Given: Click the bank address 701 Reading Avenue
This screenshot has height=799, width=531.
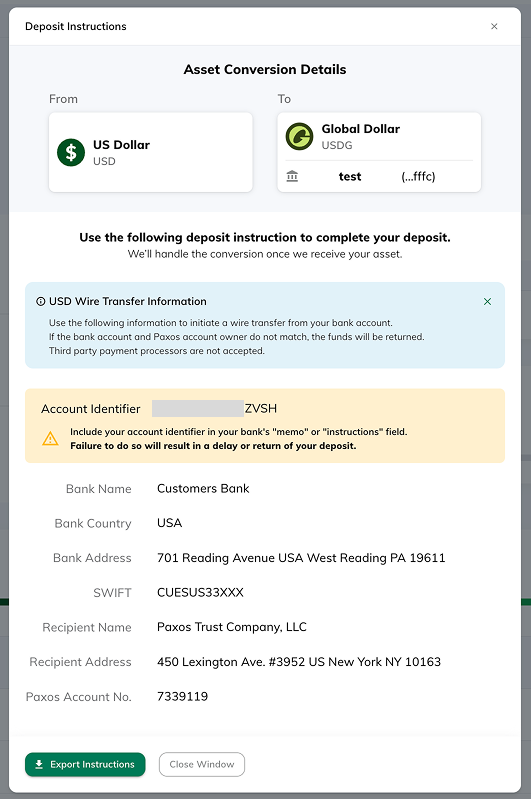Looking at the screenshot, I should pyautogui.click(x=301, y=558).
